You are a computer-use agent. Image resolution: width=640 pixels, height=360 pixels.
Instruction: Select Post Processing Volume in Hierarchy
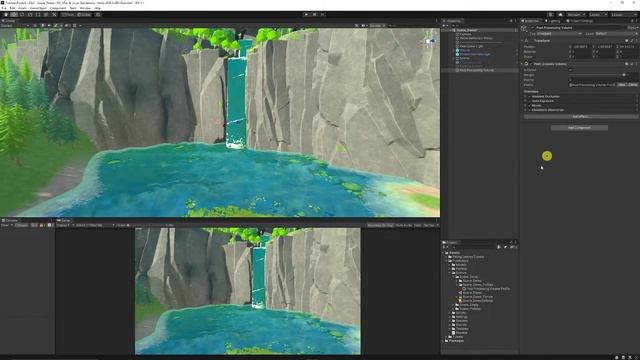[x=477, y=70]
